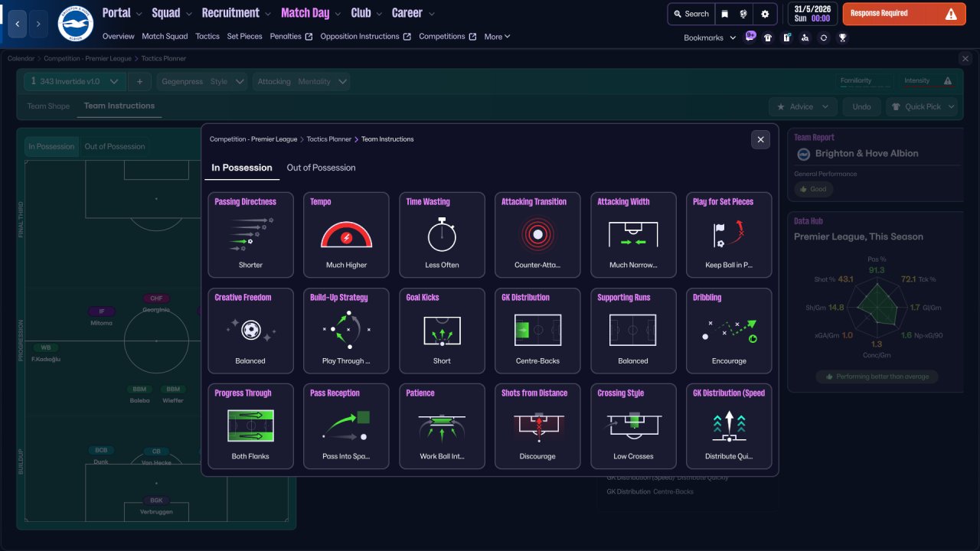Select the Supporting Runs tile

pos(633,331)
